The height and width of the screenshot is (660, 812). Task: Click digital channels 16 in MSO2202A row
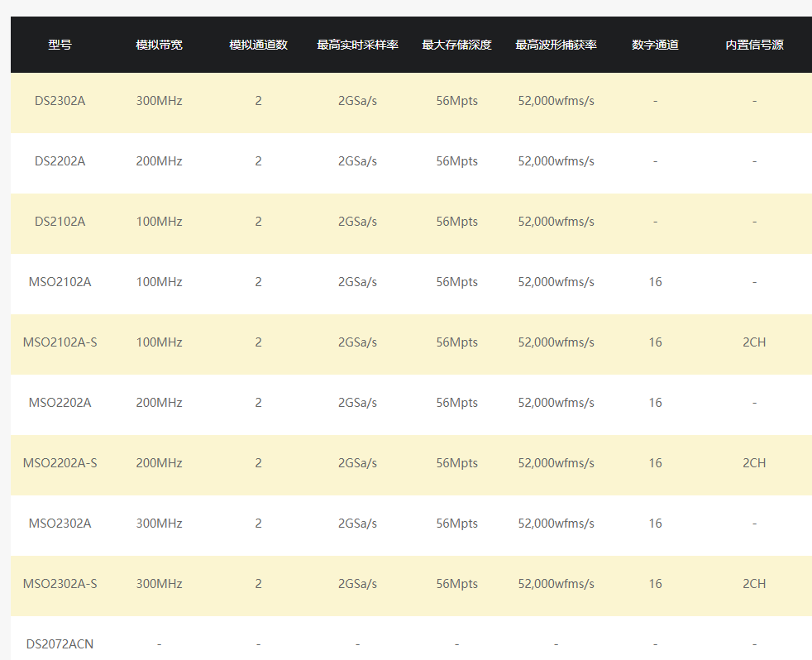655,403
